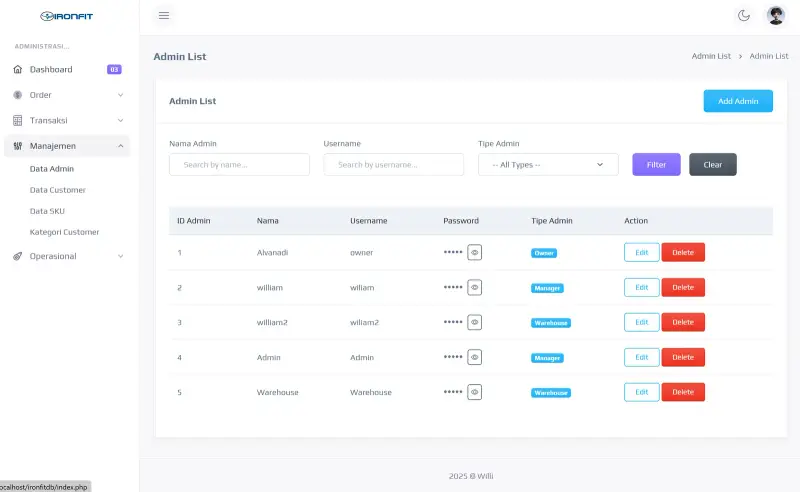Apply the purple Filter button
Screen dimensions: 800x492
tap(656, 165)
